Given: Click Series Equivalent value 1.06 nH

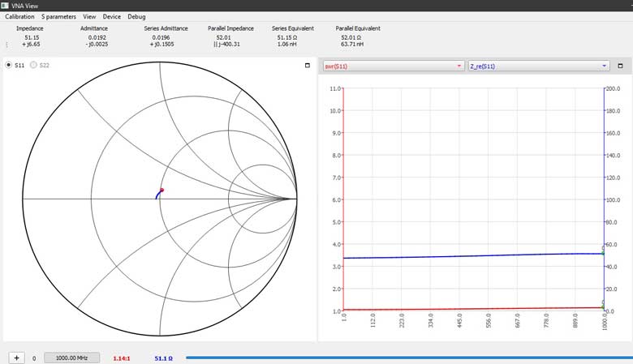Looking at the screenshot, I should point(287,44).
